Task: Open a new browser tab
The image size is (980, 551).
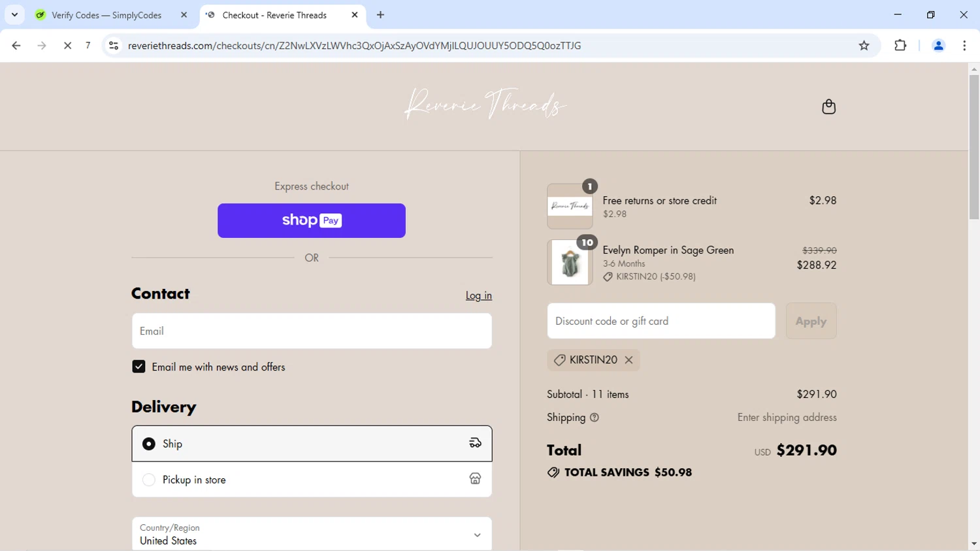Action: (x=380, y=15)
